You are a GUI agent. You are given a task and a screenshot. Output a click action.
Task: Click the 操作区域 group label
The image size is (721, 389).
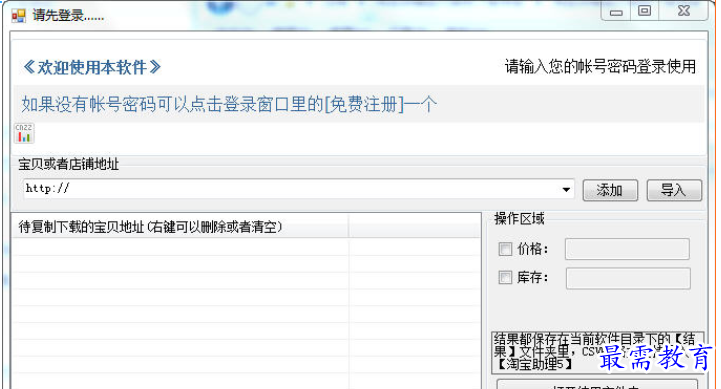519,218
